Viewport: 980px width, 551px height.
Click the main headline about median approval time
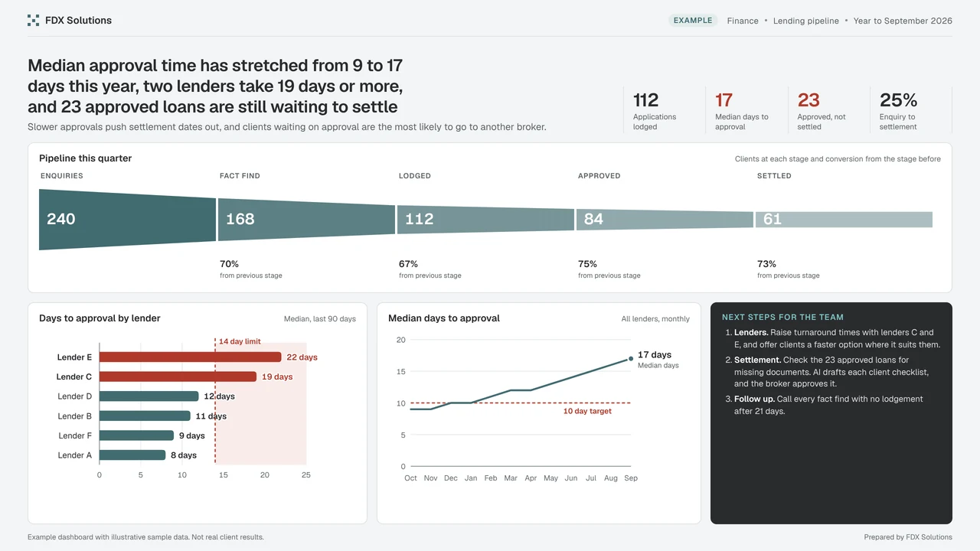[x=215, y=86]
